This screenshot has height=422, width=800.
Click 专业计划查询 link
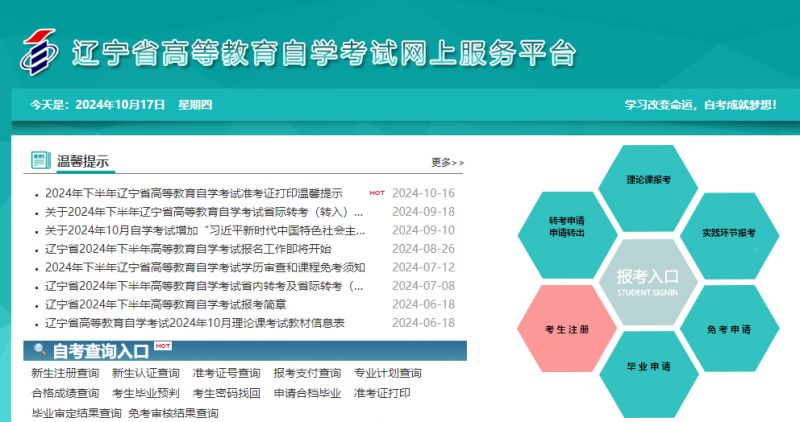[388, 373]
